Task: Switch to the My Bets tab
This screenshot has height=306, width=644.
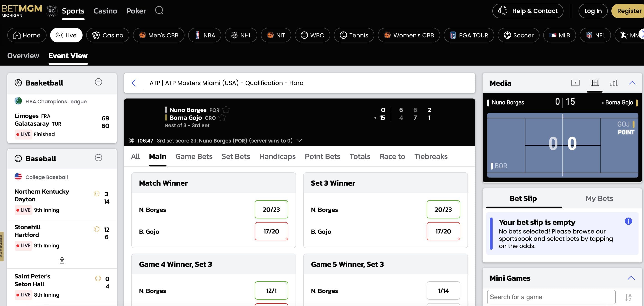Action: point(600,198)
